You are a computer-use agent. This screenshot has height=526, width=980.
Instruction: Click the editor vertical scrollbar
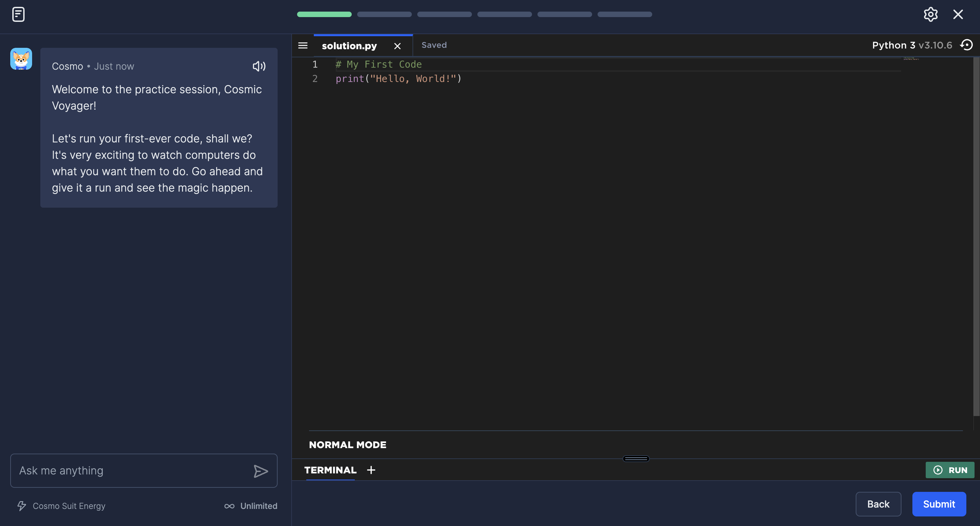click(x=976, y=236)
